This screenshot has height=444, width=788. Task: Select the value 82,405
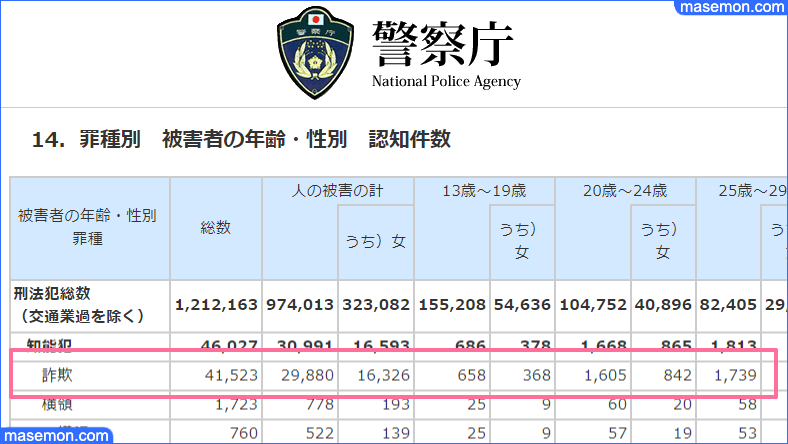tap(728, 305)
